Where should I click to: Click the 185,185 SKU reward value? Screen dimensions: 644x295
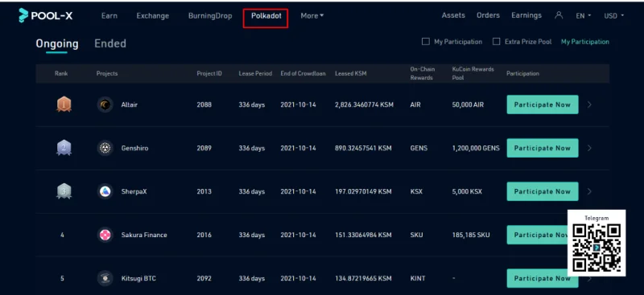[x=471, y=235]
